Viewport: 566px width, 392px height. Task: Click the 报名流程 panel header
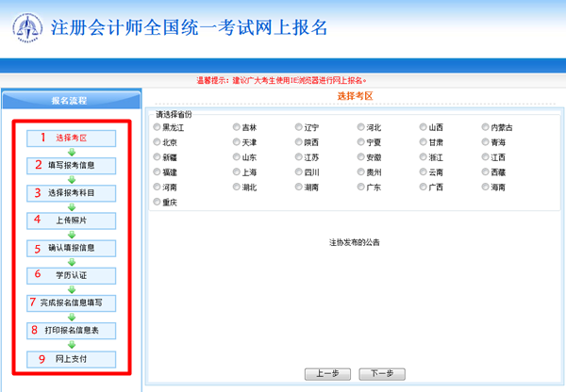(69, 100)
